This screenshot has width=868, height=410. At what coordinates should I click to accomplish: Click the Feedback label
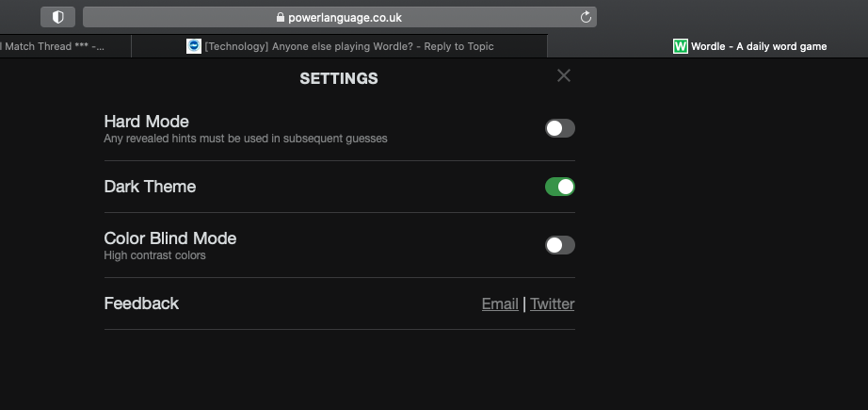click(141, 303)
